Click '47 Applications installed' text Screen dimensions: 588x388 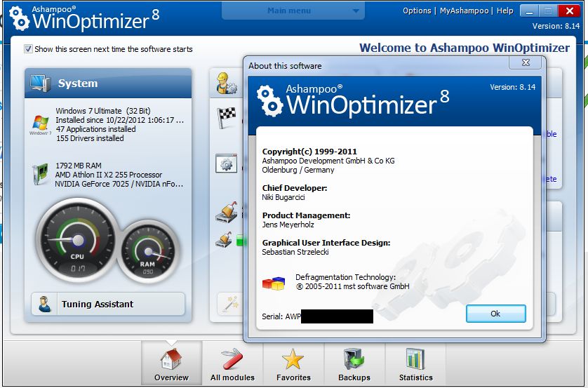(95, 129)
